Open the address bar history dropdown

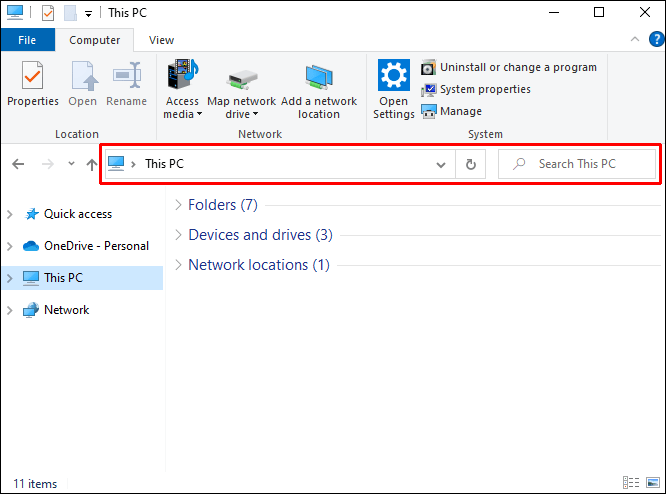click(x=441, y=164)
